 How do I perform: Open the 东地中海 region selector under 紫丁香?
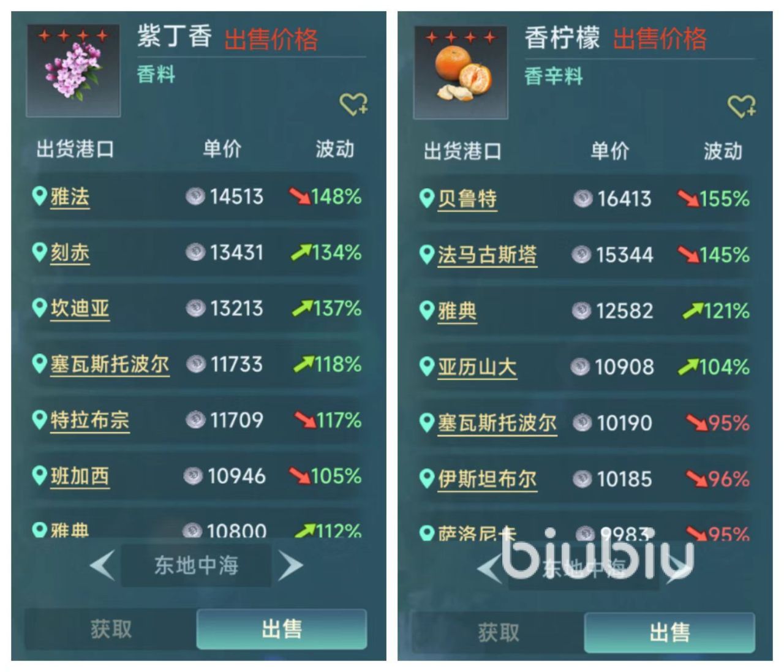click(196, 565)
